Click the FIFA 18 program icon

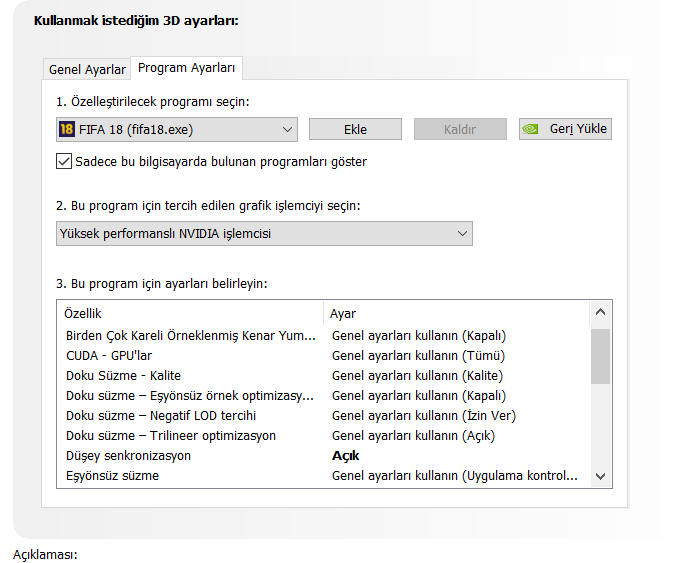click(x=67, y=129)
